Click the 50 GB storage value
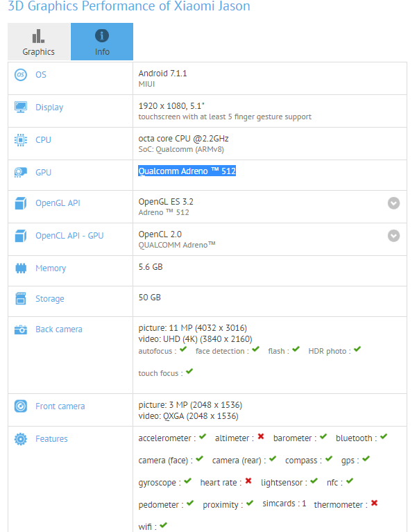The height and width of the screenshot is (532, 417). point(150,298)
